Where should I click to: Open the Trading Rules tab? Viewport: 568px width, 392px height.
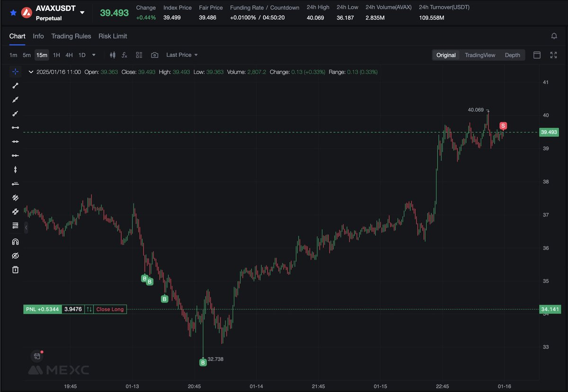(71, 36)
